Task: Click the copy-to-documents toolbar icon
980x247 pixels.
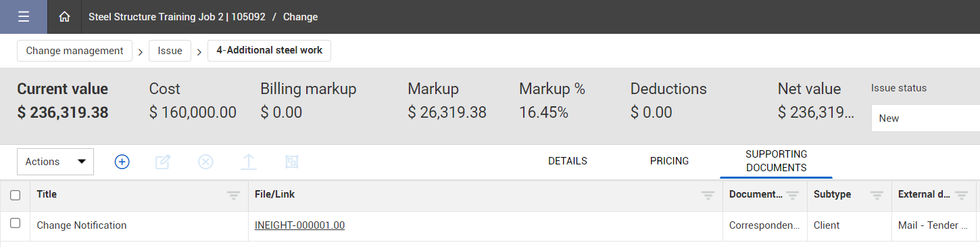Action: coord(291,162)
